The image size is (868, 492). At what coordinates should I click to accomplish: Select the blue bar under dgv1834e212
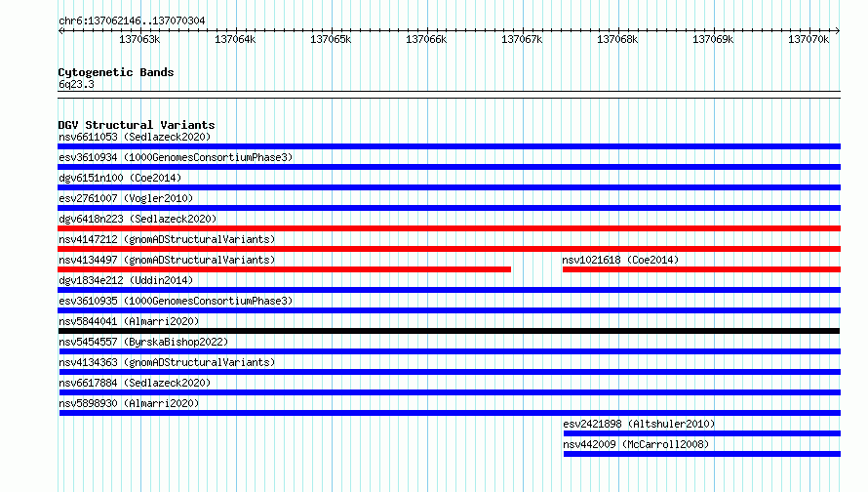(x=449, y=290)
